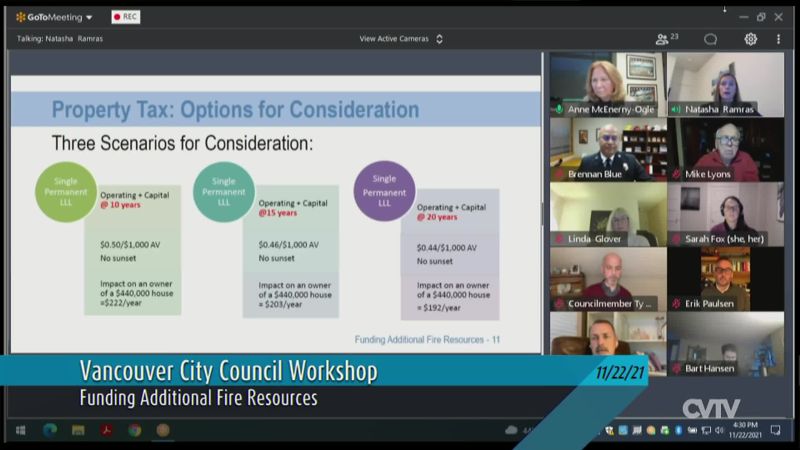The height and width of the screenshot is (450, 800).
Task: Click Natasha Ramras's active speaker microphone icon
Action: coord(676,109)
